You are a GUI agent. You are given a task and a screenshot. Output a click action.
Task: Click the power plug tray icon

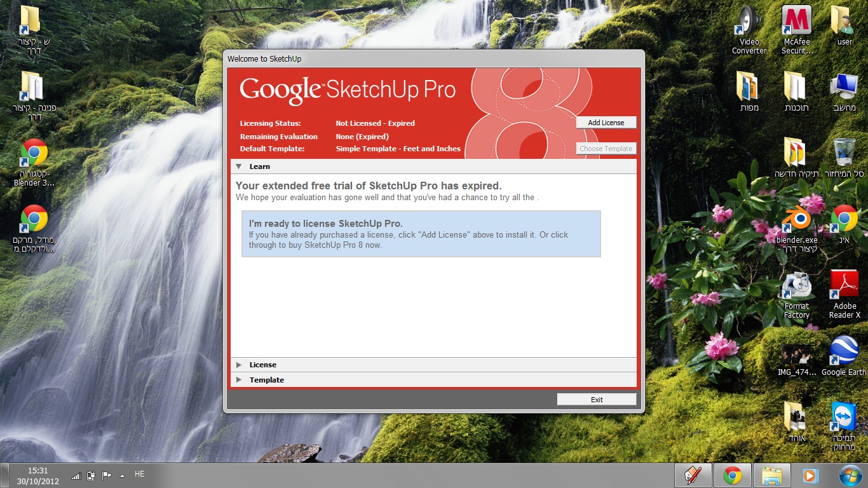91,475
